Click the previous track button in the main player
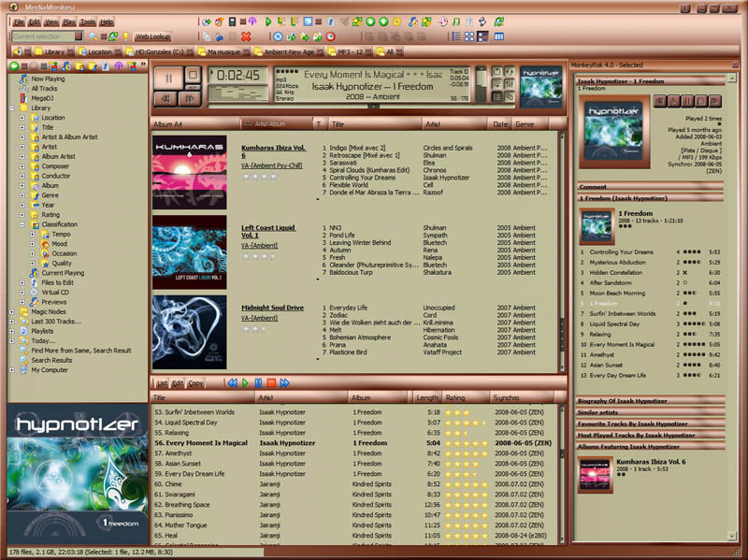Image resolution: width=748 pixels, height=560 pixels. [x=165, y=99]
